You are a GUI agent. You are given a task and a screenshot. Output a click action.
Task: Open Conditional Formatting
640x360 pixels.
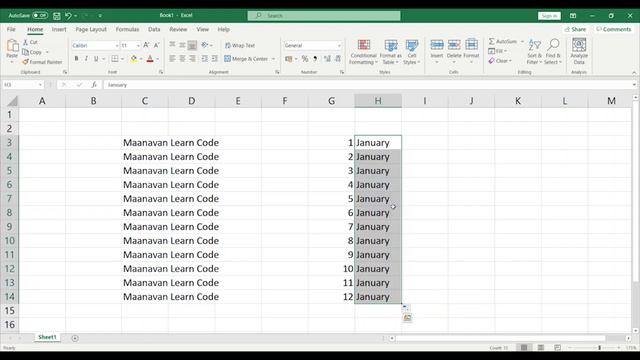[x=363, y=52]
